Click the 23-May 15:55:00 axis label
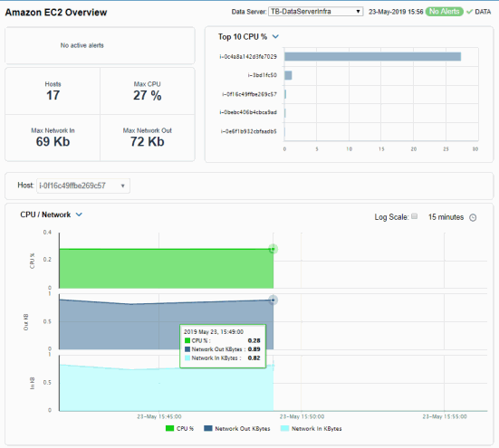The height and width of the screenshot is (448, 499). point(445,416)
